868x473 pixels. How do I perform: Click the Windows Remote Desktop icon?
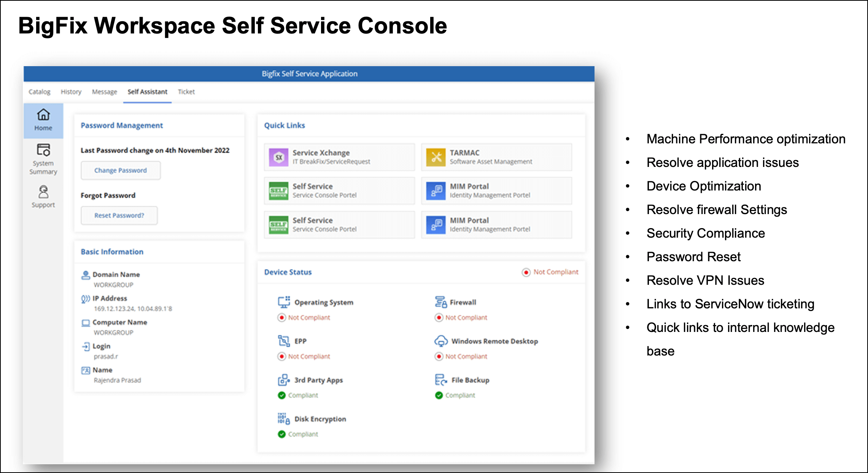441,341
